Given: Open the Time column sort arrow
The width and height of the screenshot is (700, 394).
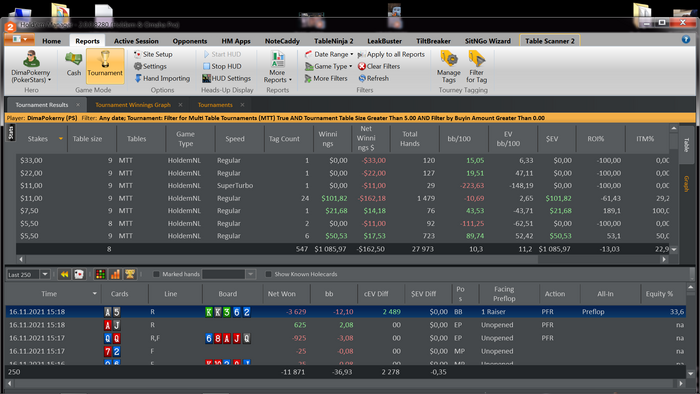Looking at the screenshot, I should tap(95, 294).
